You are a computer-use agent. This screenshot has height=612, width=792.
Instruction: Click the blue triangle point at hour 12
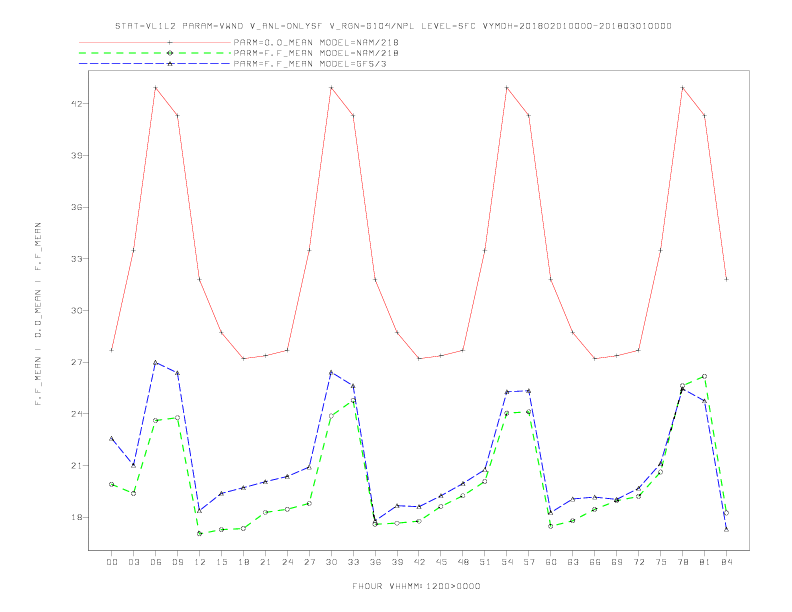point(200,511)
